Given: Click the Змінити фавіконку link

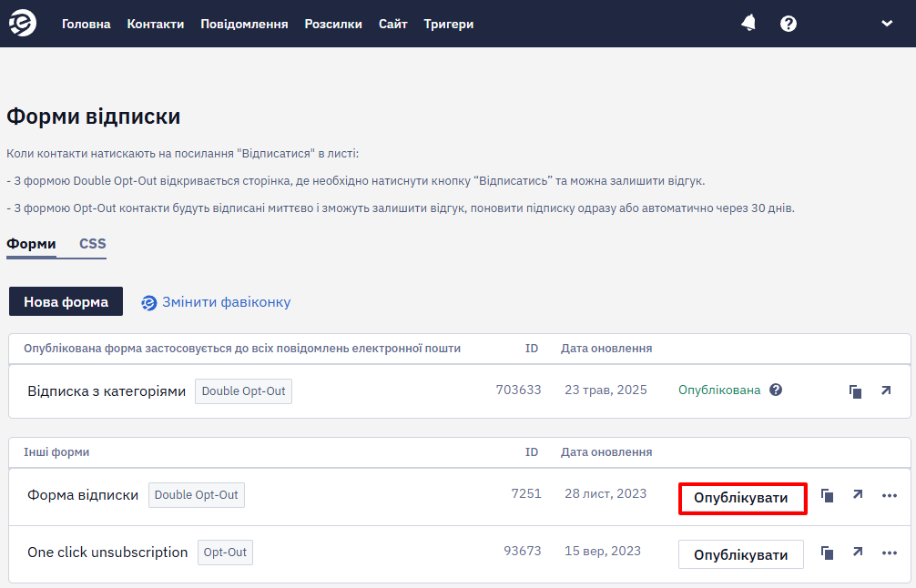Looking at the screenshot, I should coord(226,302).
